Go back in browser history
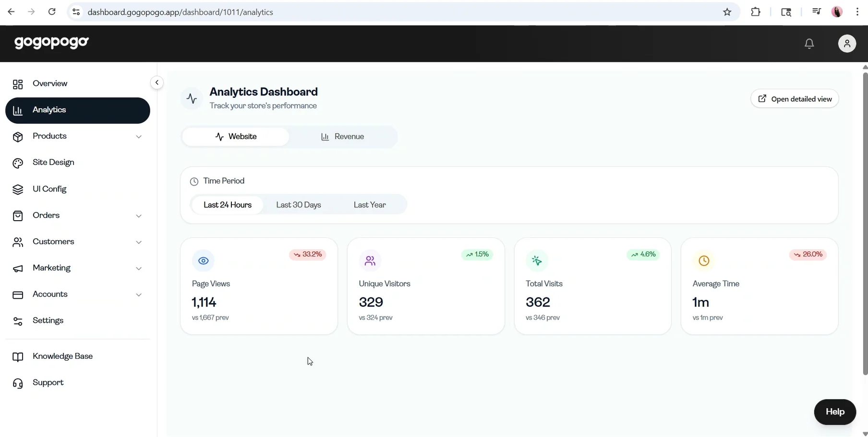Viewport: 868px width, 437px height. tap(11, 12)
